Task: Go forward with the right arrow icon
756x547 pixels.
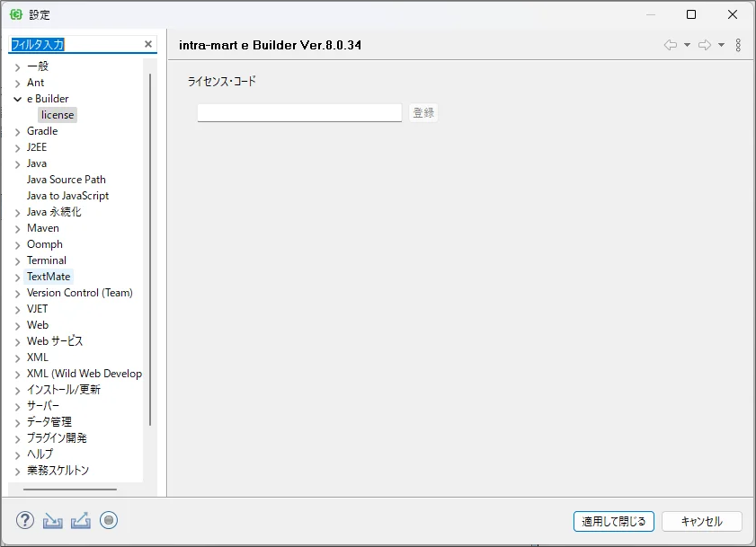Action: [x=705, y=45]
